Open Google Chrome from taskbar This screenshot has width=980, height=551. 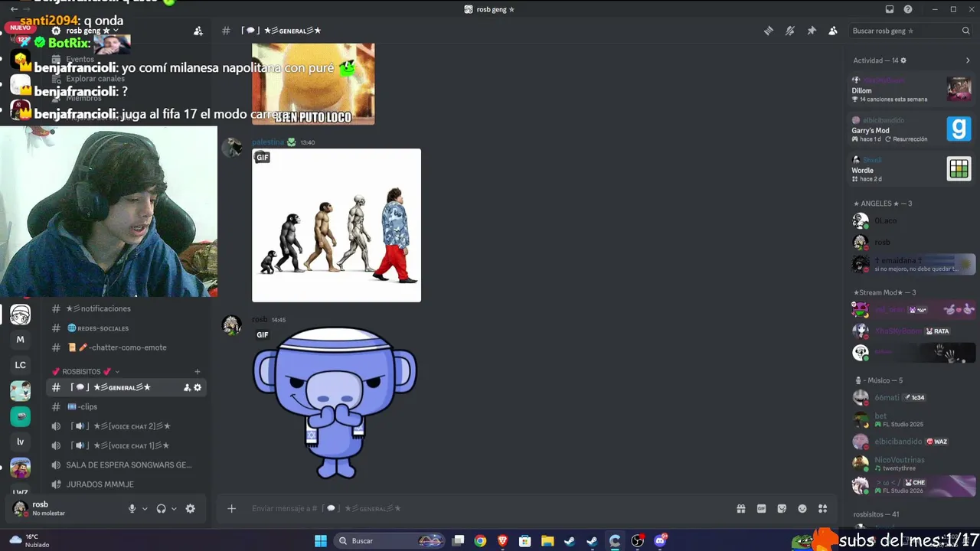pyautogui.click(x=480, y=541)
